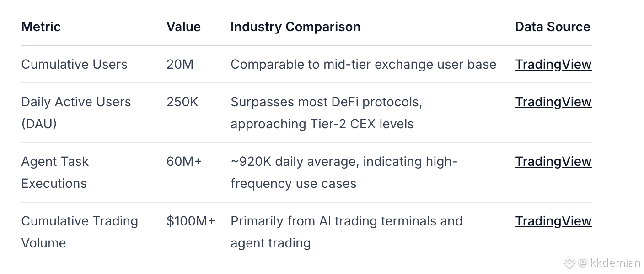
Task: Select the Industry Comparison column header
Action: click(x=295, y=27)
